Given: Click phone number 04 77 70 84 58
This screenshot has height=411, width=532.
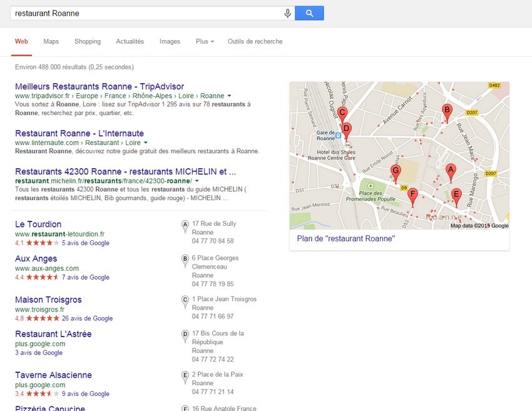Looking at the screenshot, I should [213, 241].
